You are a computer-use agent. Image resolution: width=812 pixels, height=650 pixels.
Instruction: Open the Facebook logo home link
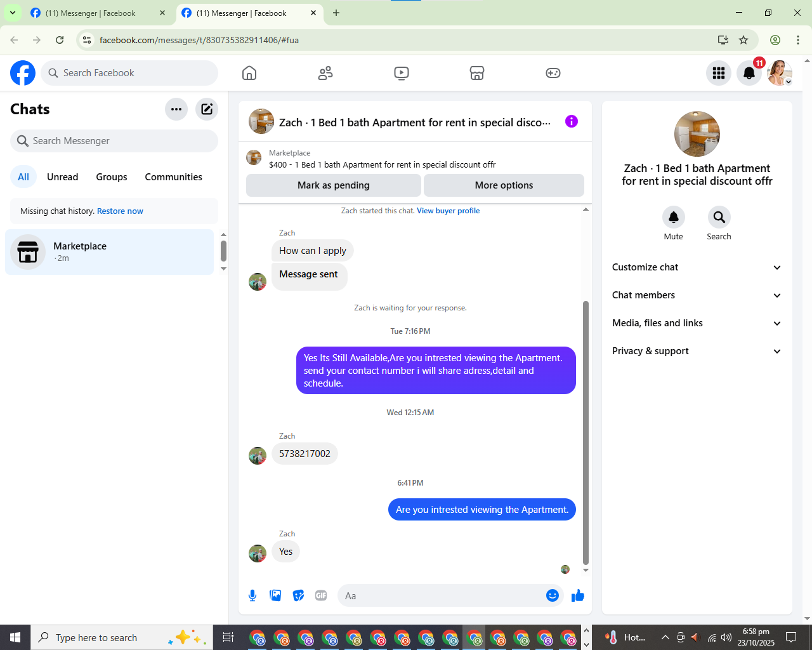(x=23, y=73)
